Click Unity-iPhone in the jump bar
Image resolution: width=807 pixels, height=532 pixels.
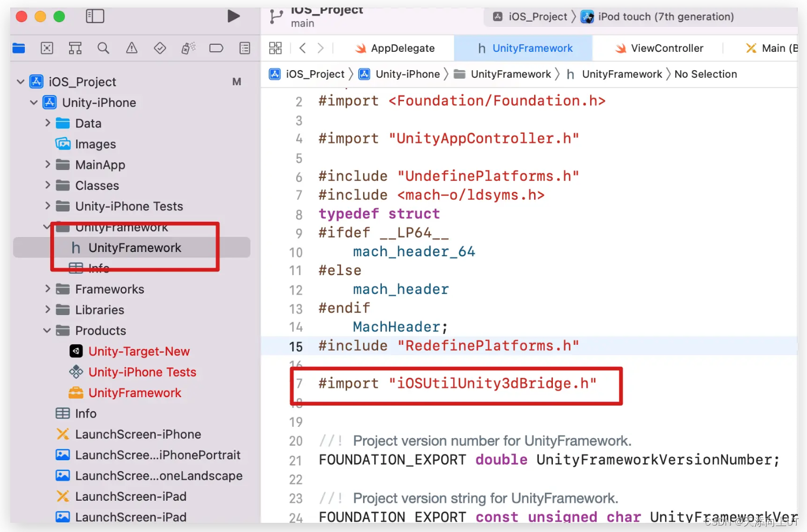pyautogui.click(x=400, y=74)
